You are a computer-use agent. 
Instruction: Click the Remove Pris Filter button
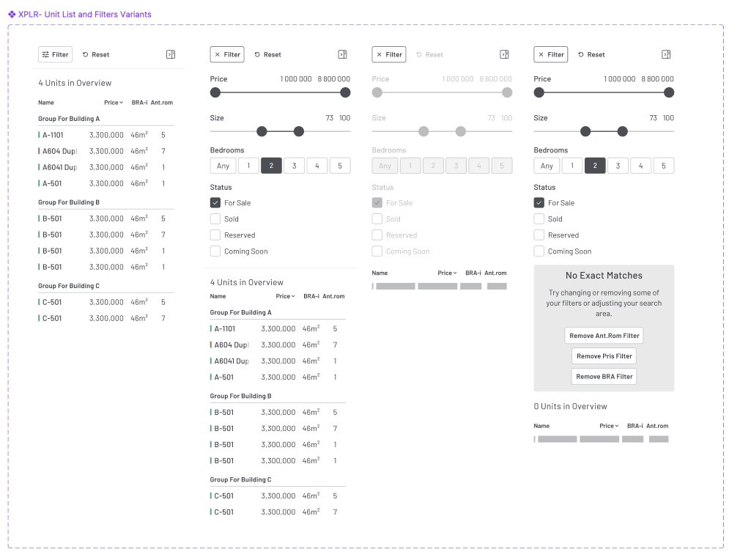tap(604, 356)
